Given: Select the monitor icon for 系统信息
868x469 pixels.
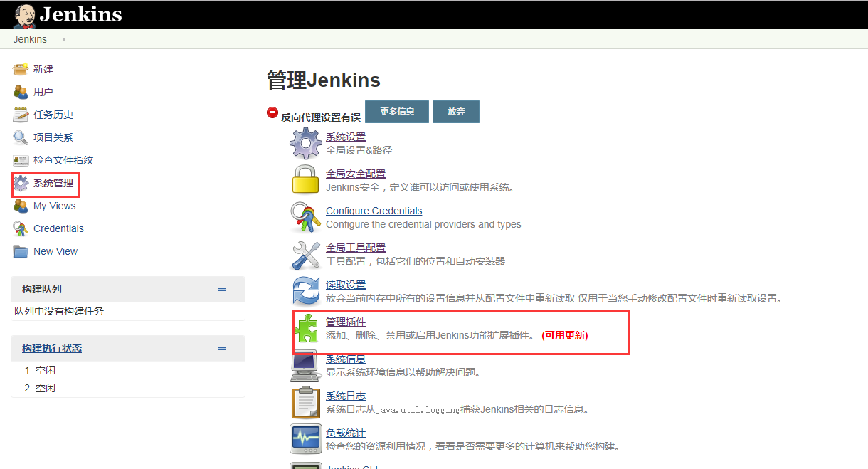Looking at the screenshot, I should coord(306,365).
